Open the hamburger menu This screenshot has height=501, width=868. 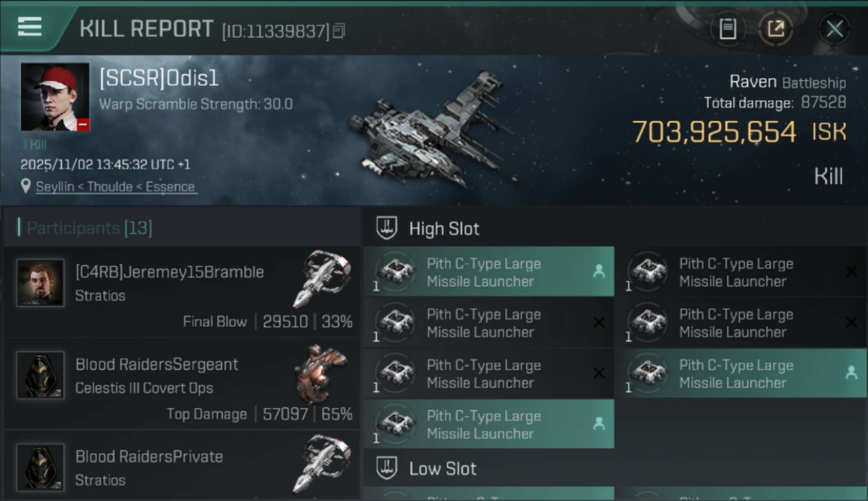pos(30,27)
